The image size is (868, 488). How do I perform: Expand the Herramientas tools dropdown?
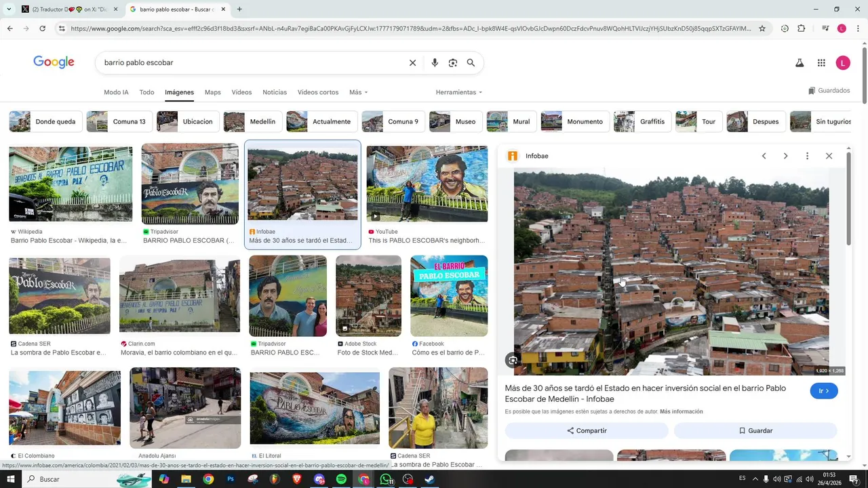459,92
